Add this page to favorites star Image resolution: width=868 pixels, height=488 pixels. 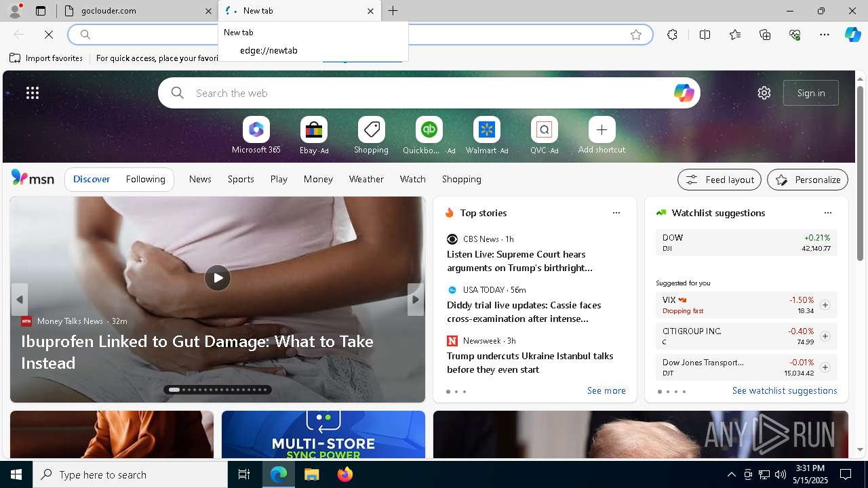click(636, 35)
